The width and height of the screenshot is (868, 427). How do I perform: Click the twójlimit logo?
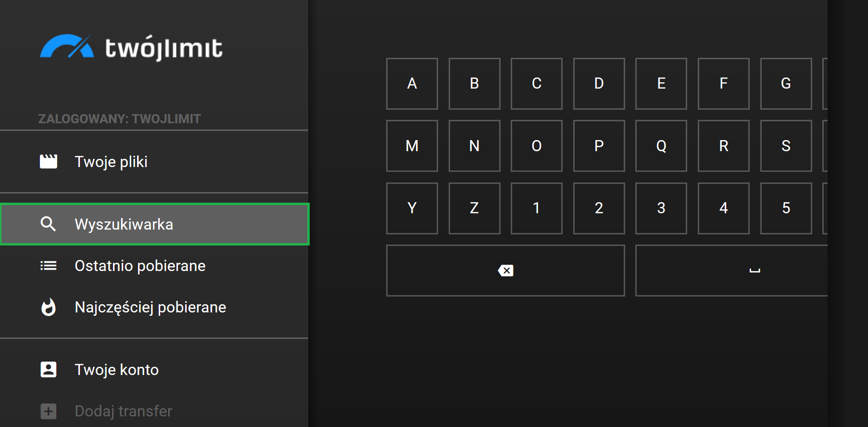click(131, 47)
